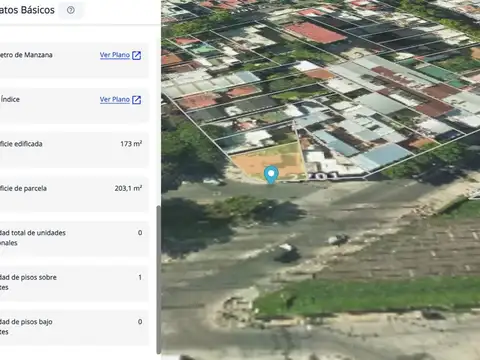
Task: Click the panel's vertical scrollbar
Action: (x=159, y=279)
